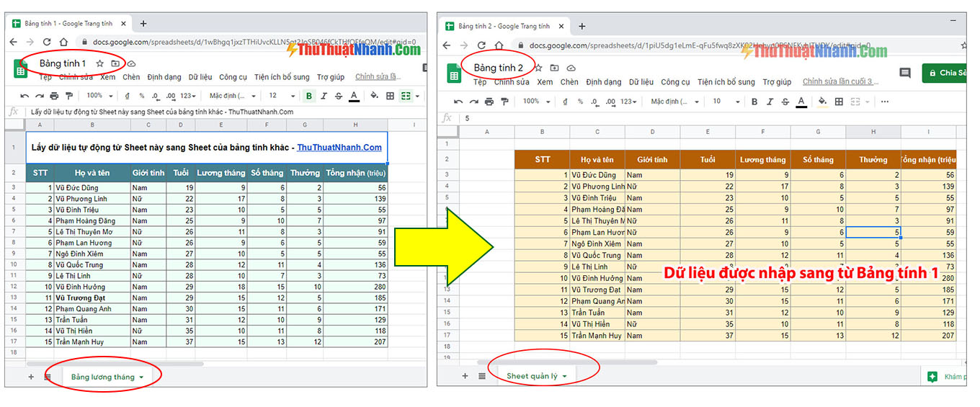Click formula bar in Bảng tính 2
Screen dimensions: 980x407
[x=713, y=118]
